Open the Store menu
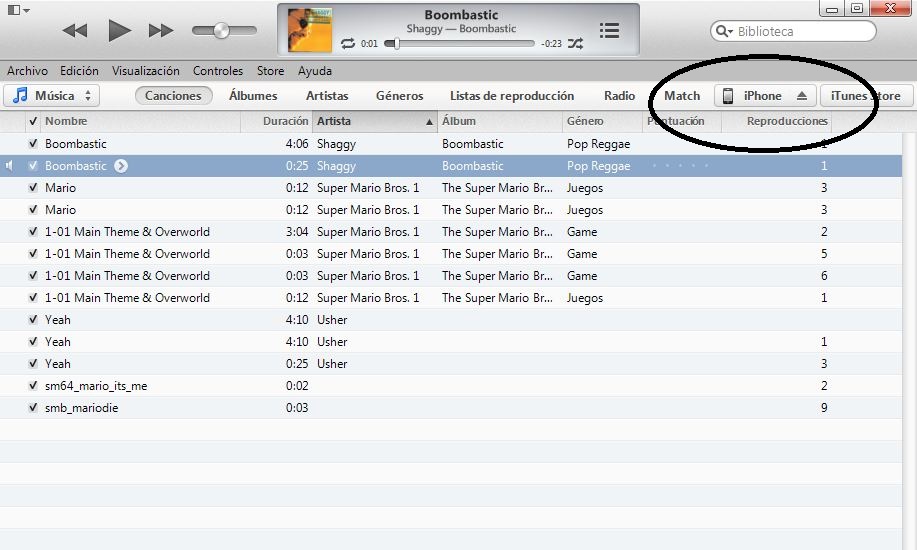This screenshot has width=917, height=550. 270,71
